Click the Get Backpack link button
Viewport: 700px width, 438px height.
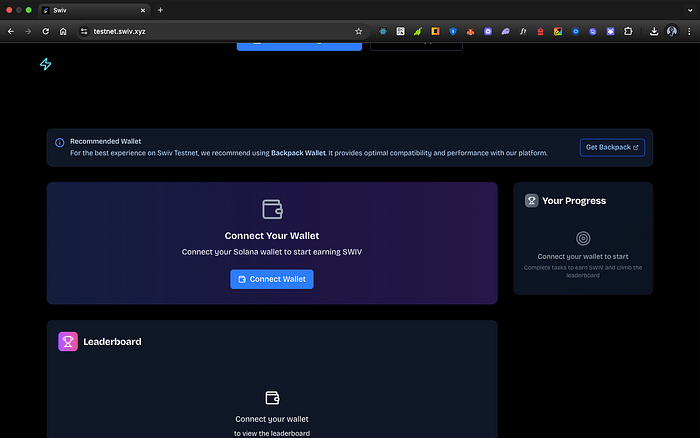pyautogui.click(x=612, y=147)
